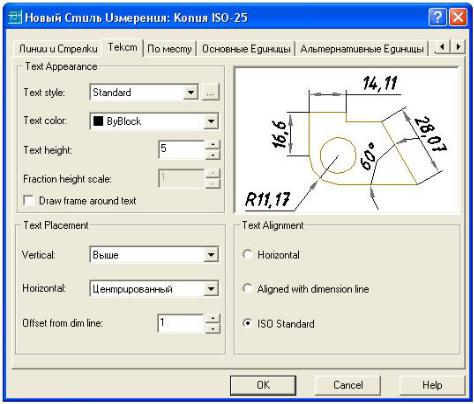Switch to the По месту tab

pos(169,49)
